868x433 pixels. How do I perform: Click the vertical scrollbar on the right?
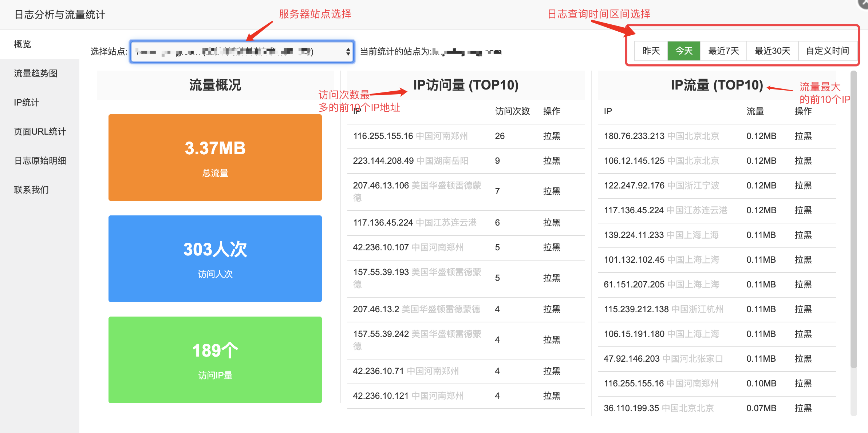(853, 220)
